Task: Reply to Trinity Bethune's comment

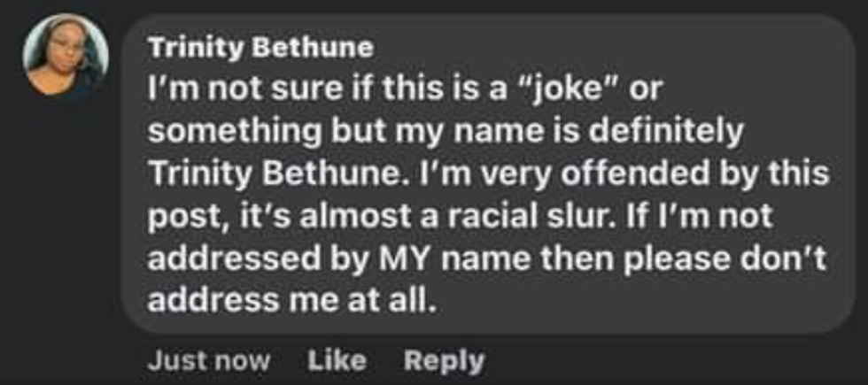Action: [x=445, y=360]
